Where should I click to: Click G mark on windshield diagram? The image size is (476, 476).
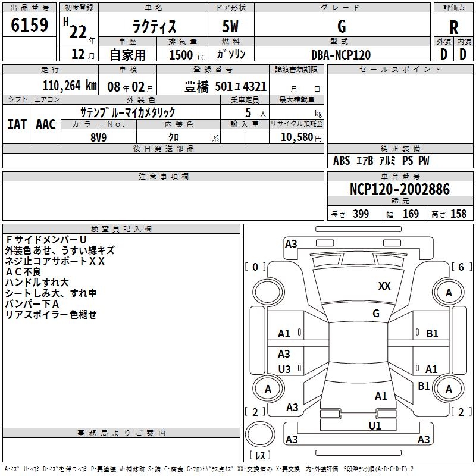pyautogui.click(x=376, y=314)
